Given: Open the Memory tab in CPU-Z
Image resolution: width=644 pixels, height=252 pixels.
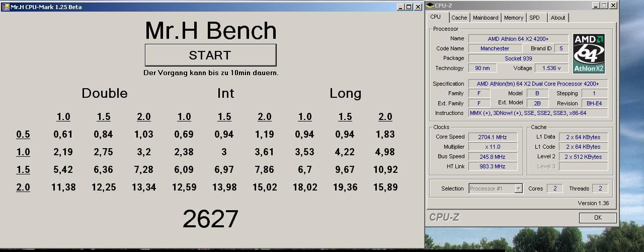Looking at the screenshot, I should point(514,18).
